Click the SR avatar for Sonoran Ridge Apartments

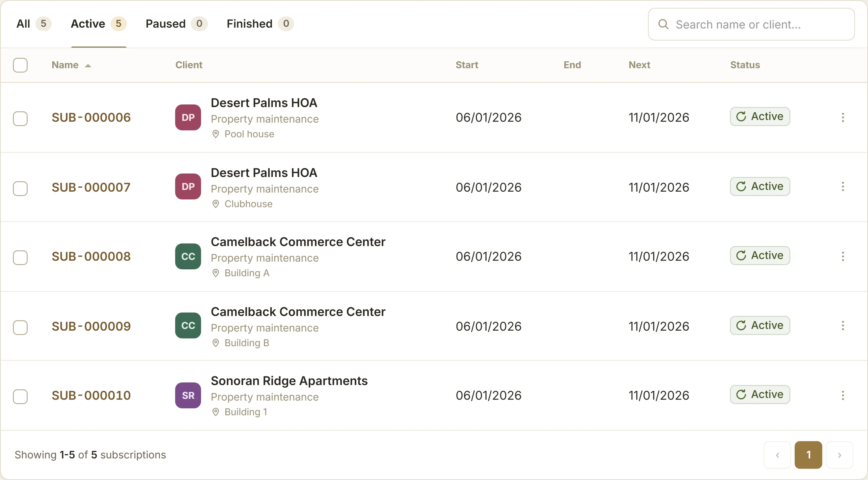coord(188,395)
